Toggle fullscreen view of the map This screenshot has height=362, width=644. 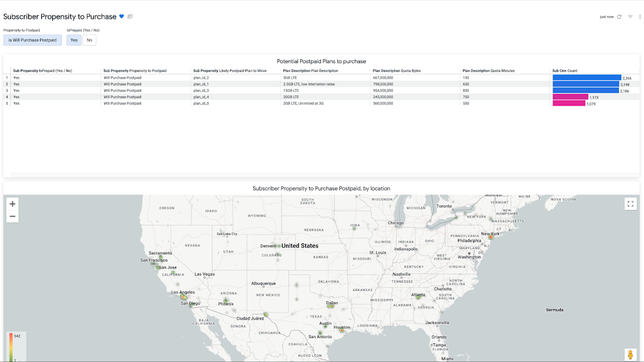click(630, 204)
